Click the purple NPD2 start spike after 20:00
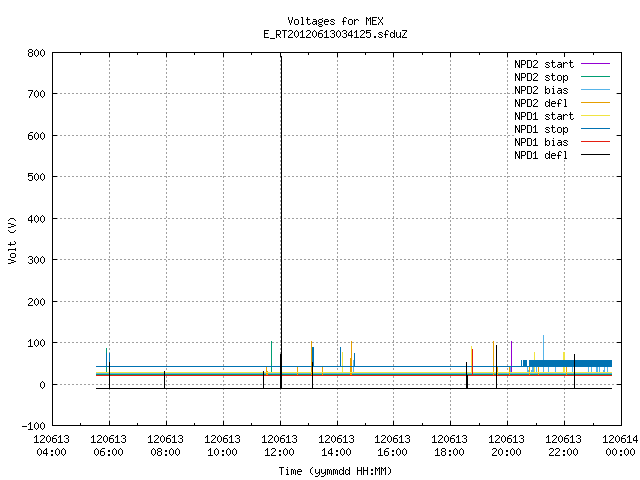640x480 pixels. point(511,356)
